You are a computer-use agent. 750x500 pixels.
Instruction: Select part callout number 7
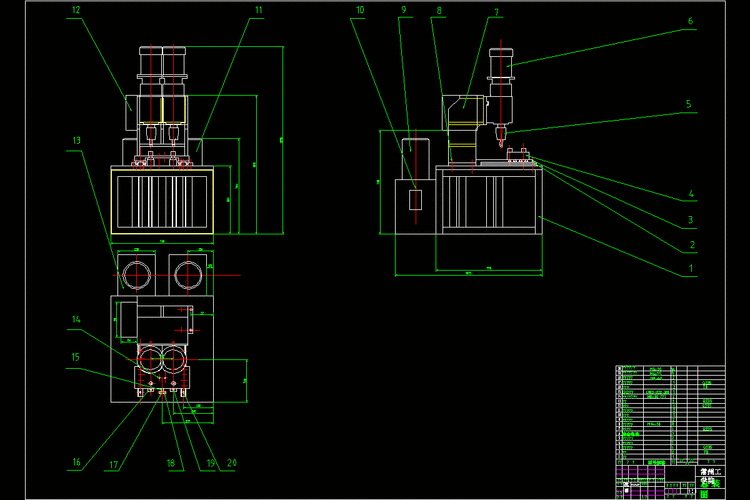[x=496, y=13]
